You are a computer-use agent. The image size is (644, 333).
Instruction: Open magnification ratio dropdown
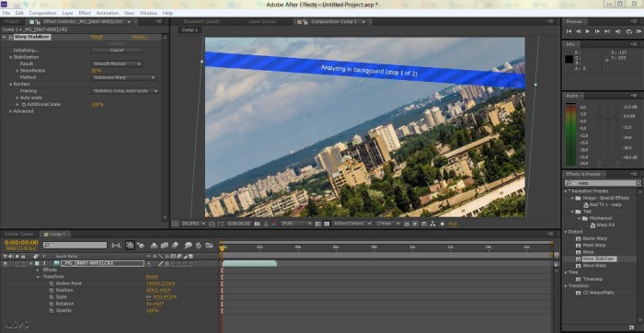pos(194,224)
